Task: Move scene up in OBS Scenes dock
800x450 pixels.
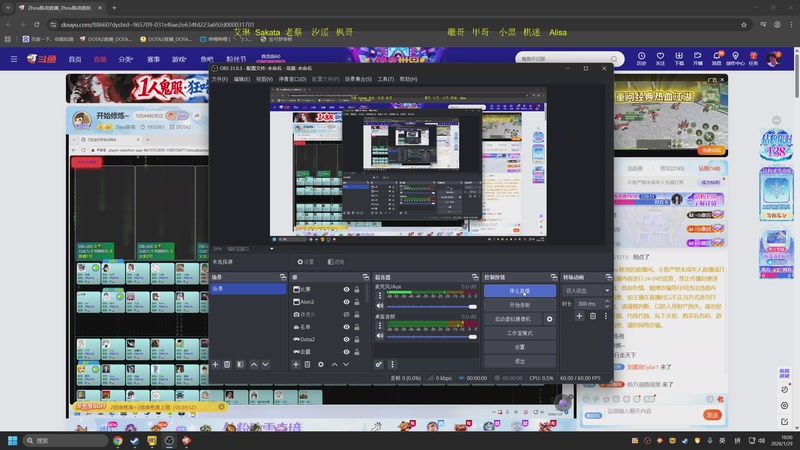Action: click(x=254, y=364)
